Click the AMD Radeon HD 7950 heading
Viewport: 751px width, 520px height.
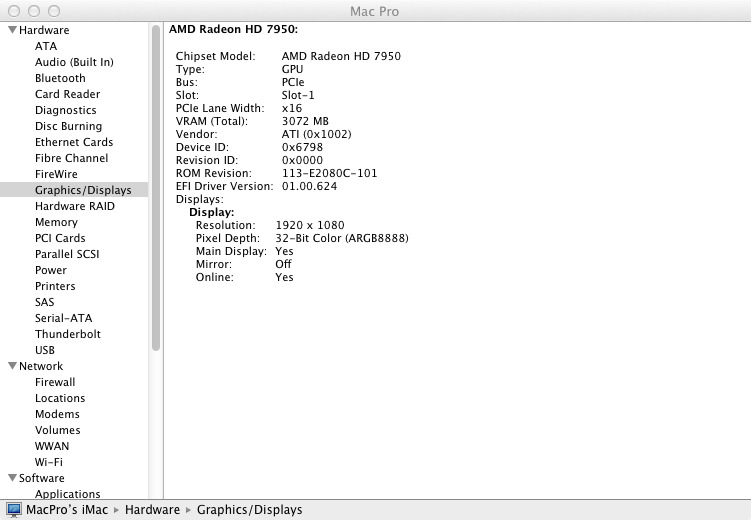(234, 29)
